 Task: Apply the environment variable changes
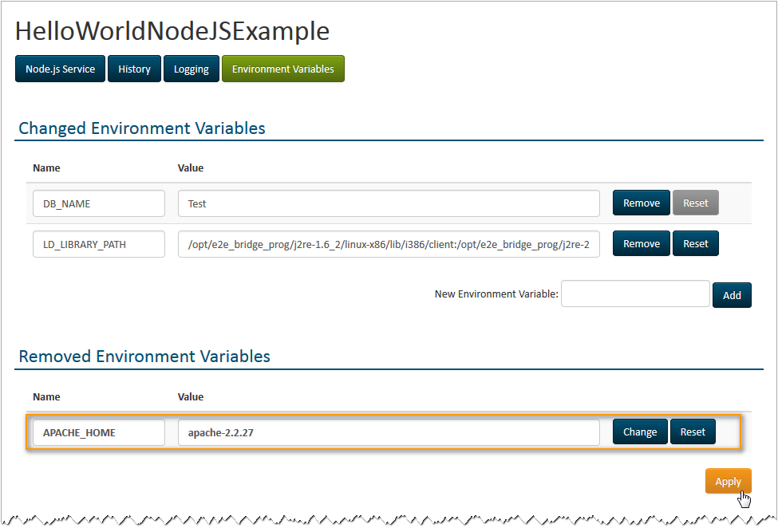point(728,481)
